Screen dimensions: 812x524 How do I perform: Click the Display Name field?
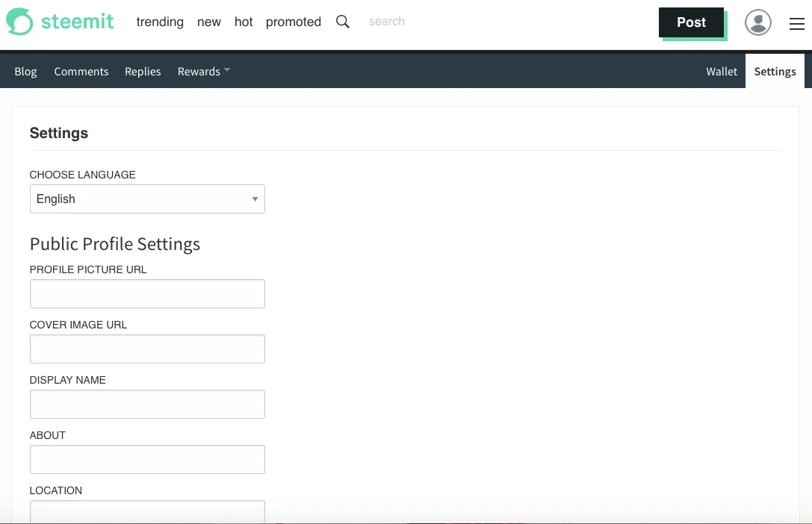click(x=147, y=404)
